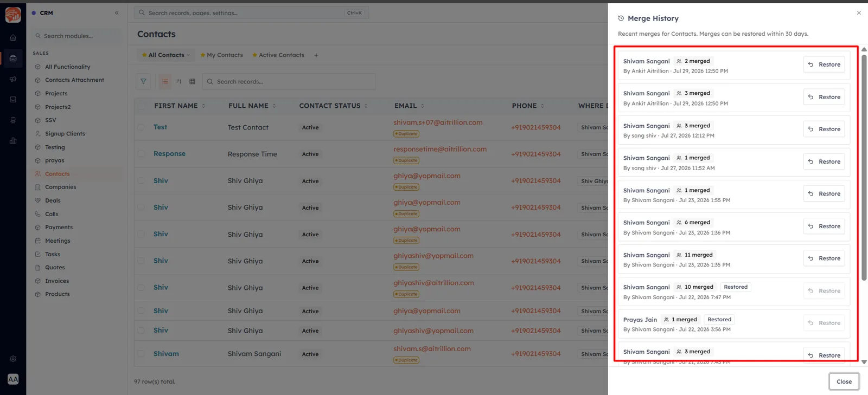868x395 pixels.
Task: Switch to list view icon
Action: 165,81
